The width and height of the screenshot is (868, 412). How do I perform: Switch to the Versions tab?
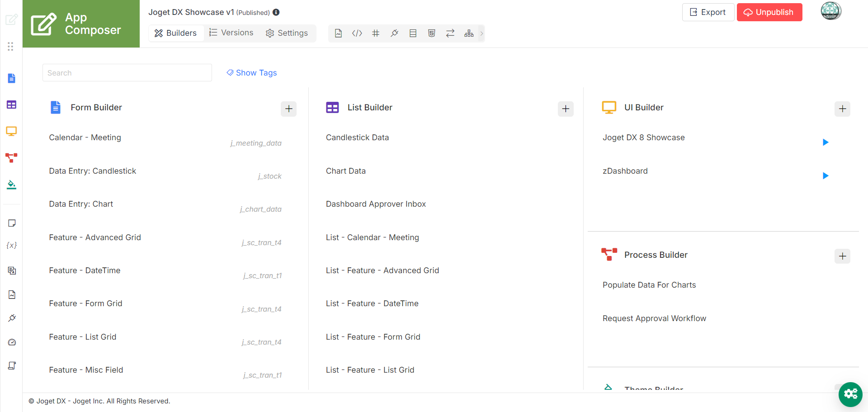tap(231, 33)
